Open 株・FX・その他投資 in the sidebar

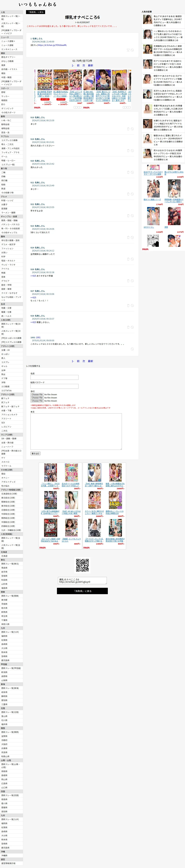[11, 228]
